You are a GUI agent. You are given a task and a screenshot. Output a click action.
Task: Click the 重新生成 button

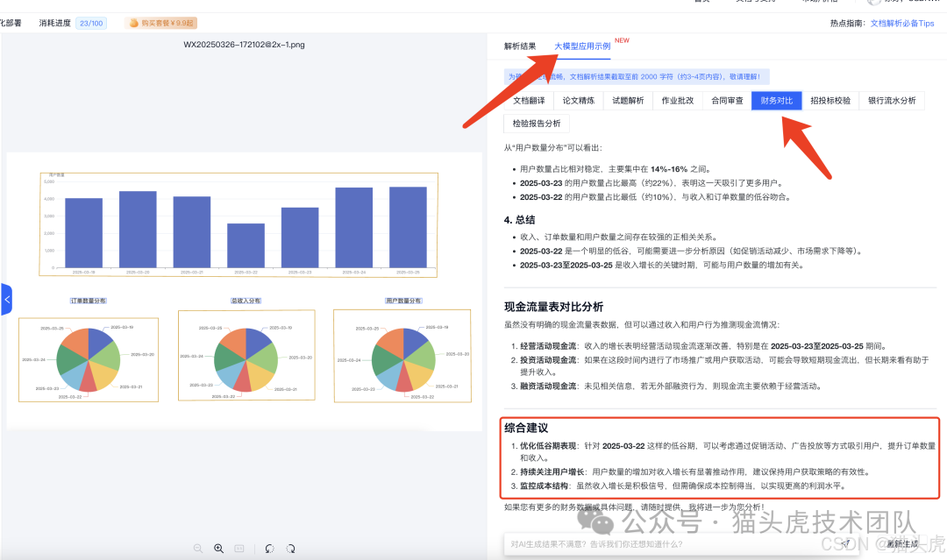[902, 543]
